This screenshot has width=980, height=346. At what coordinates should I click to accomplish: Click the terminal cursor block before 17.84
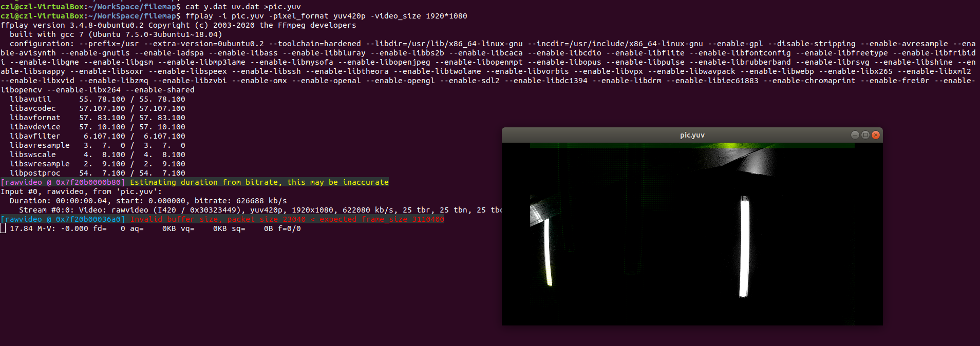(3, 228)
